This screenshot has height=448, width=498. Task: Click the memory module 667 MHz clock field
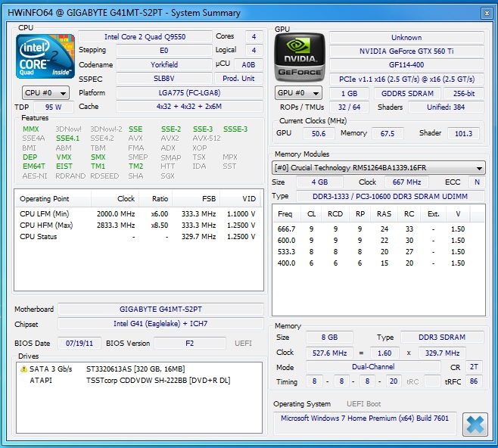coord(406,182)
